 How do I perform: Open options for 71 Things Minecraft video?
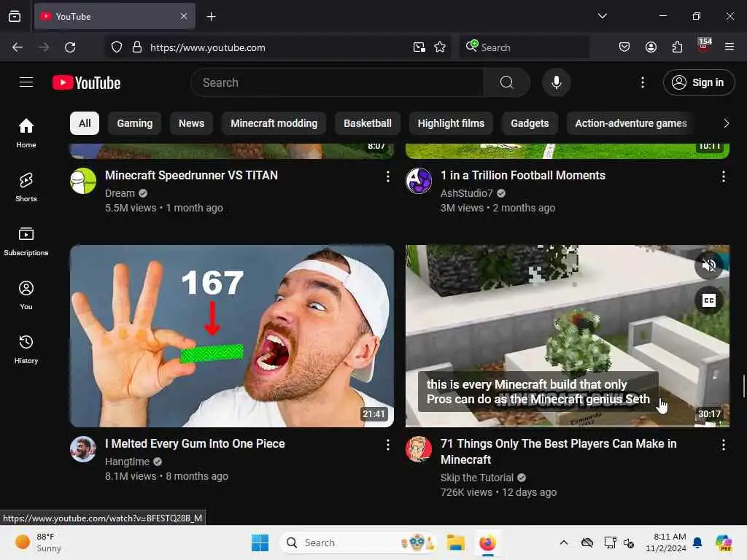(723, 445)
